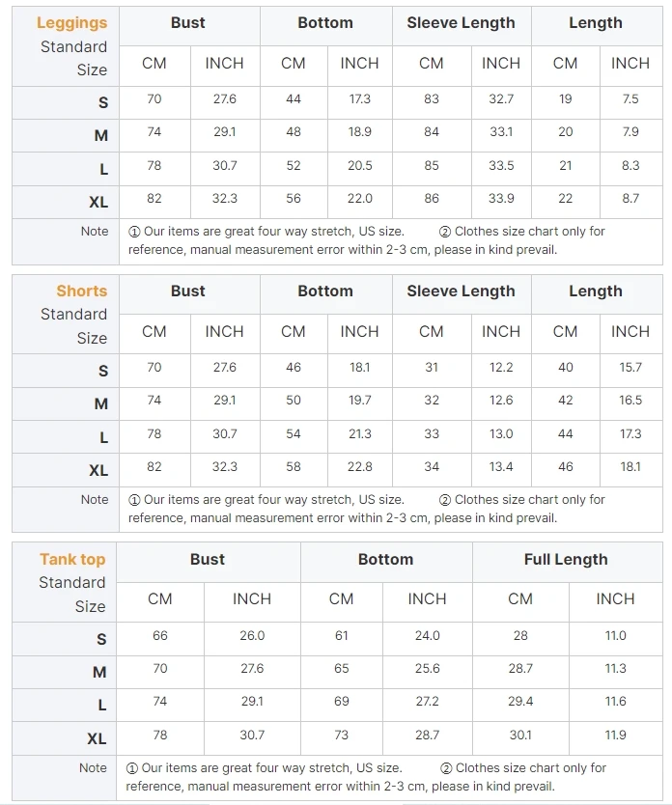Click the Note label under the Leggings table
This screenshot has width=672, height=805.
point(95,232)
